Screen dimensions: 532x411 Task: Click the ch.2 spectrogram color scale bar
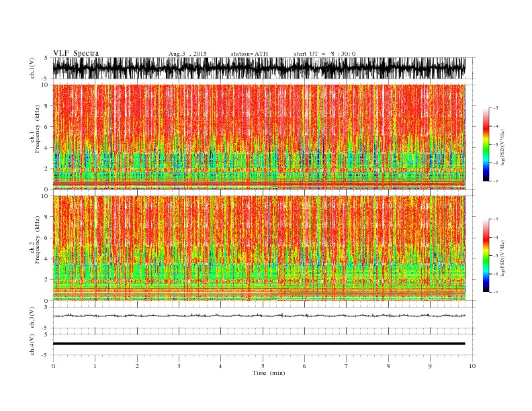pos(486,256)
